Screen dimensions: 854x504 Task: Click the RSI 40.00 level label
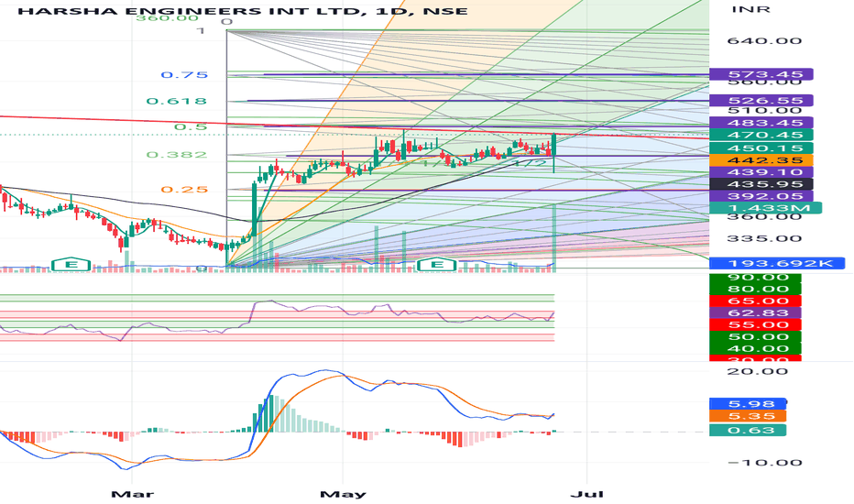[x=755, y=349]
